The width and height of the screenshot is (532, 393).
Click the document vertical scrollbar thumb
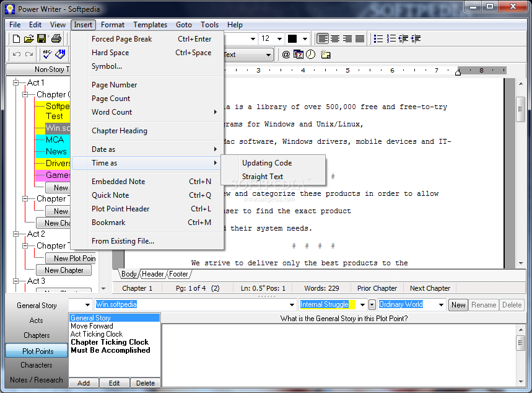coord(520,109)
